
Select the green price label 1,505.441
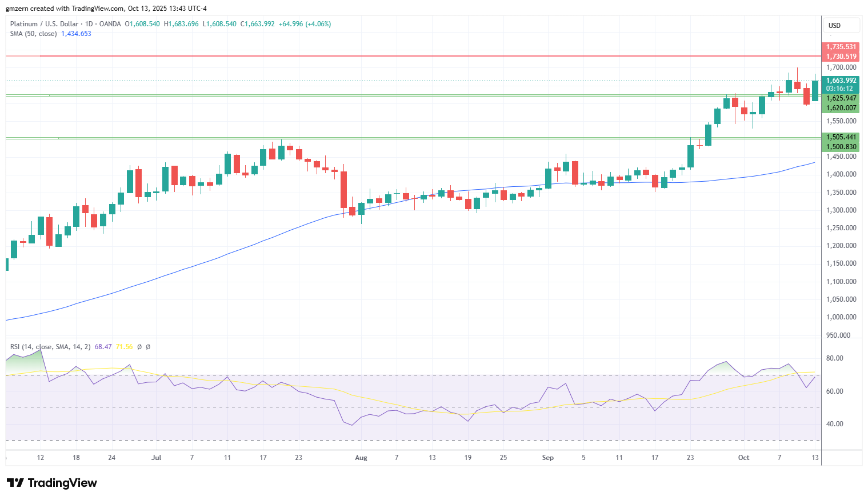pyautogui.click(x=841, y=137)
